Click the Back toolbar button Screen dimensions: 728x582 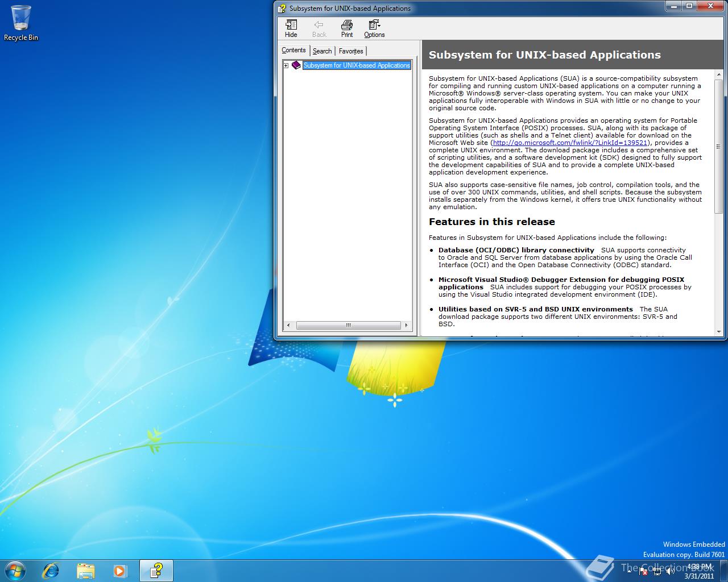(x=319, y=28)
